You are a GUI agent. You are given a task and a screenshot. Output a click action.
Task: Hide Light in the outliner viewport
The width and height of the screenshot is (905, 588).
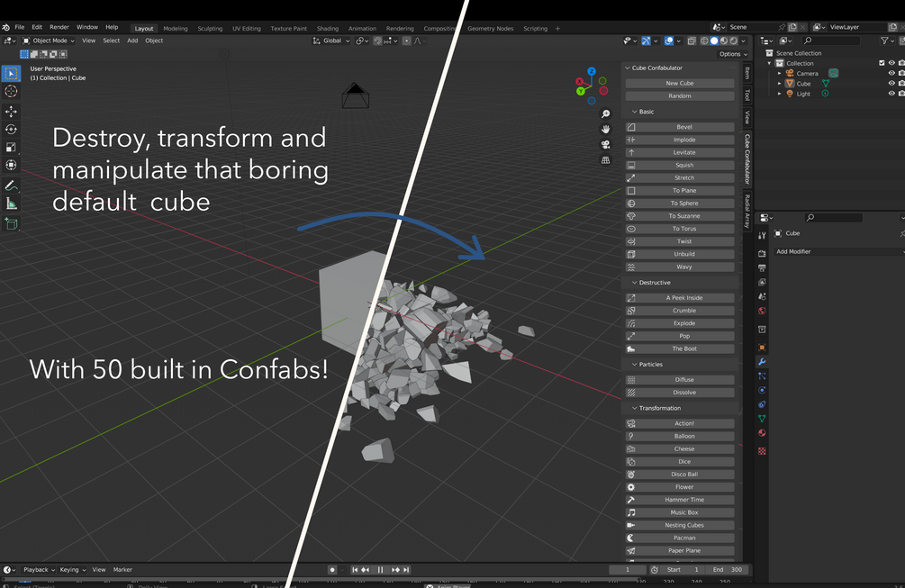point(891,94)
